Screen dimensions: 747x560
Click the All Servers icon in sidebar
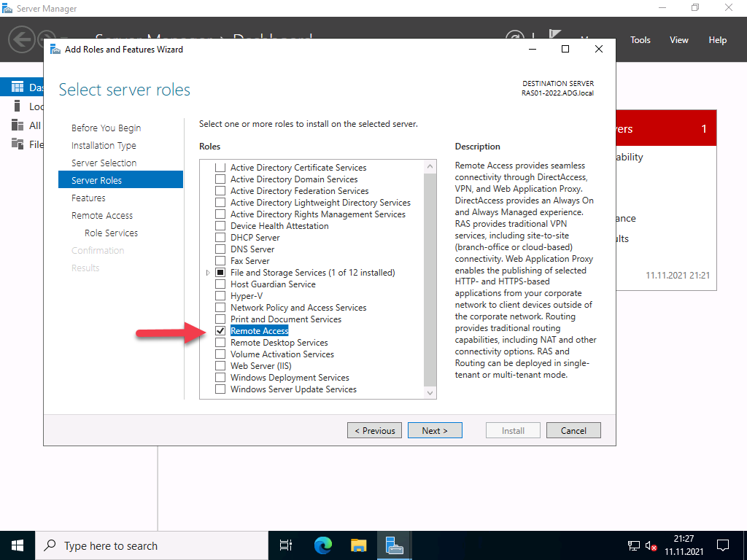(x=18, y=125)
